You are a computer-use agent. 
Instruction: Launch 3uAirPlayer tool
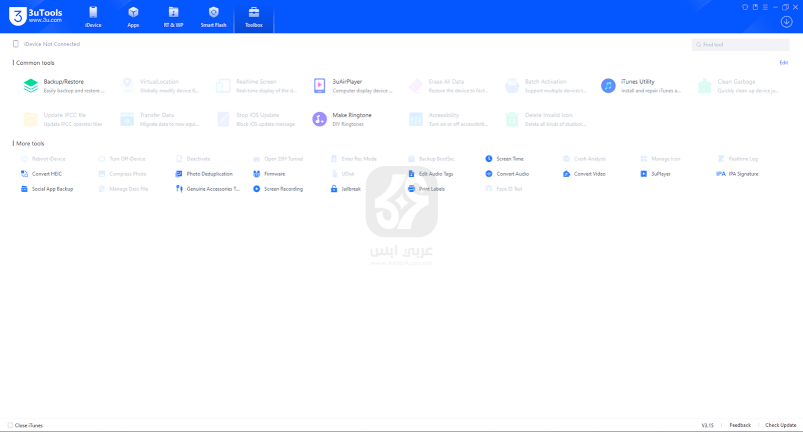pos(352,85)
